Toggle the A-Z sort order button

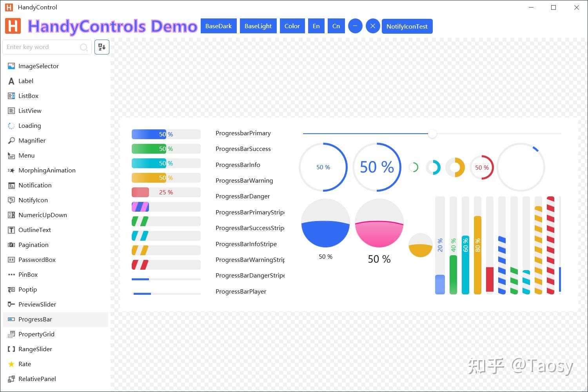tap(102, 47)
